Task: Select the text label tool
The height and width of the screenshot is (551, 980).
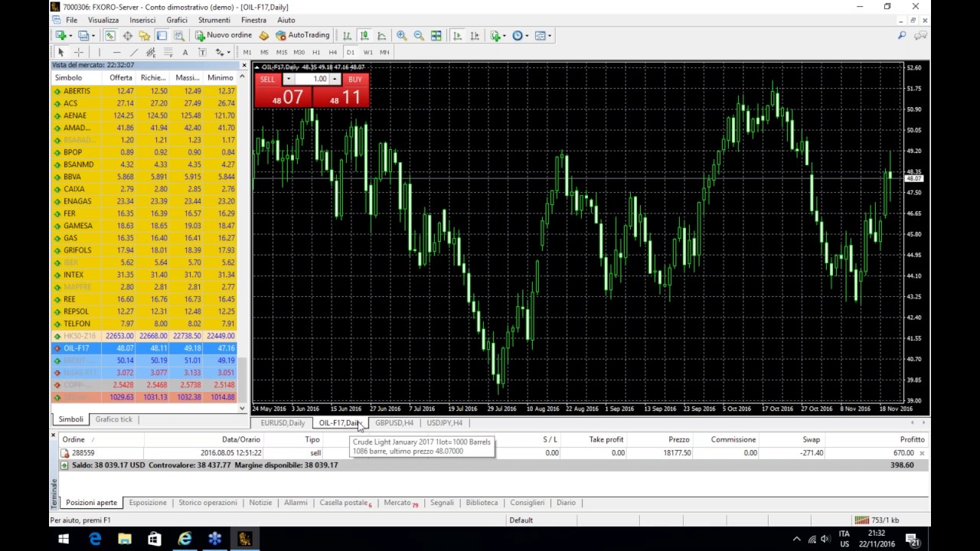Action: [x=202, y=52]
